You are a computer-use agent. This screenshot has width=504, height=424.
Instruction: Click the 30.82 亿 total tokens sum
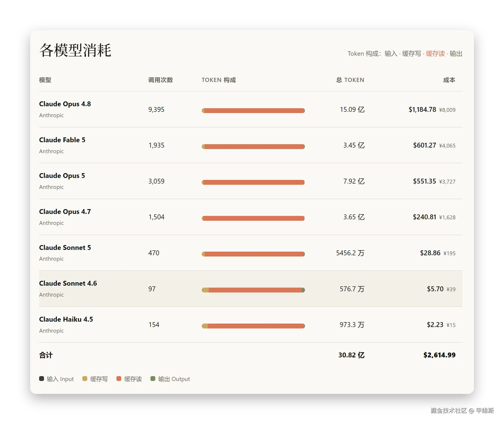click(x=352, y=355)
